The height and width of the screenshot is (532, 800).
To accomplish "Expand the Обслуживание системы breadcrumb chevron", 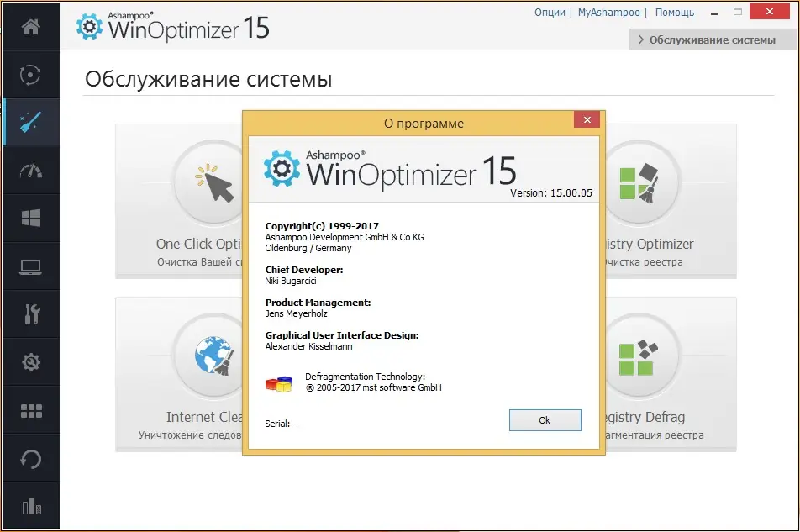I will [x=641, y=40].
